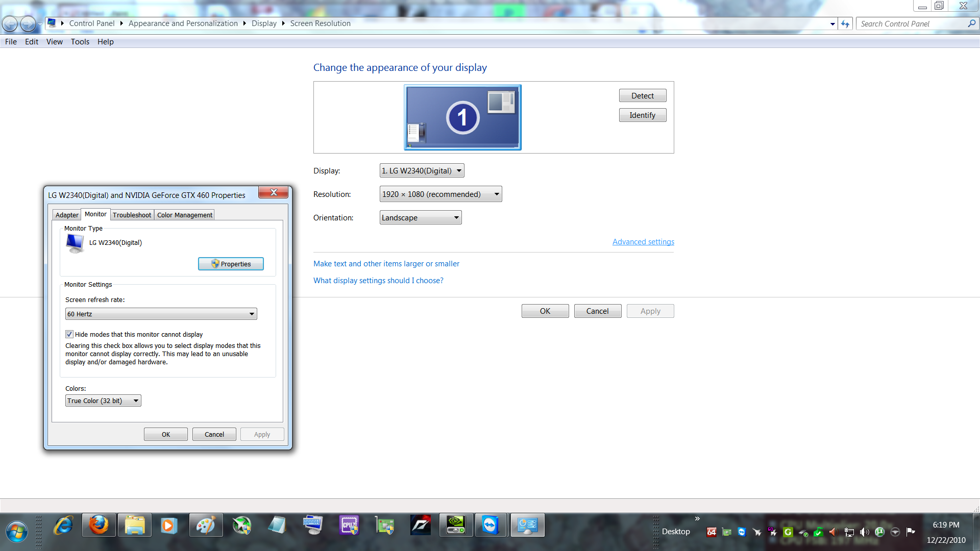Open the Advanced settings link
The height and width of the screenshot is (551, 980).
point(643,242)
